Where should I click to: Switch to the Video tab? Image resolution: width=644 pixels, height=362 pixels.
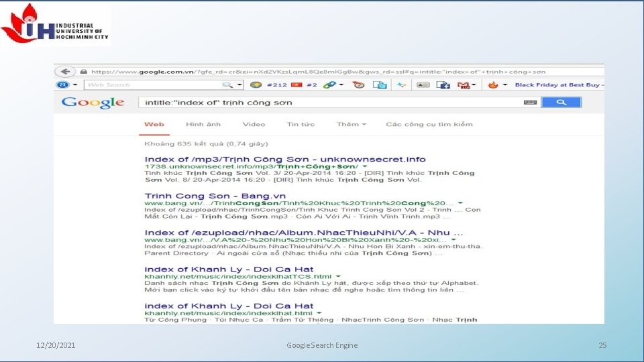[254, 125]
